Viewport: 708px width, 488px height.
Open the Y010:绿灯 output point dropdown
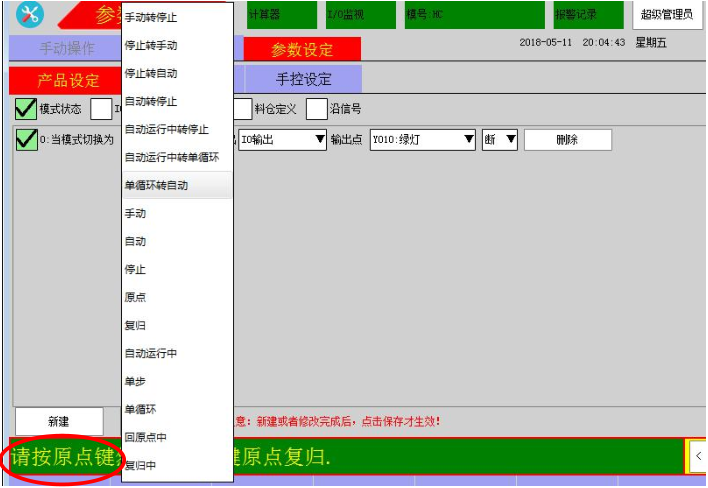tap(423, 140)
